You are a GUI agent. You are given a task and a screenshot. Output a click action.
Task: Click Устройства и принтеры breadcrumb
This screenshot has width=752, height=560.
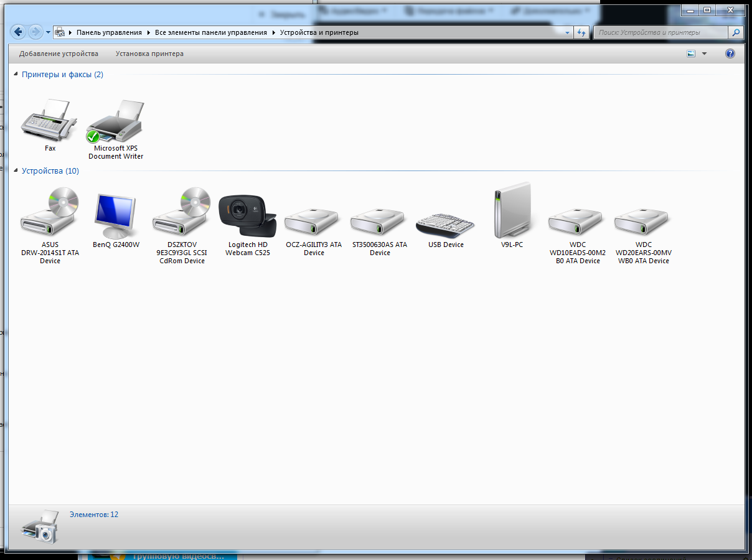(319, 32)
